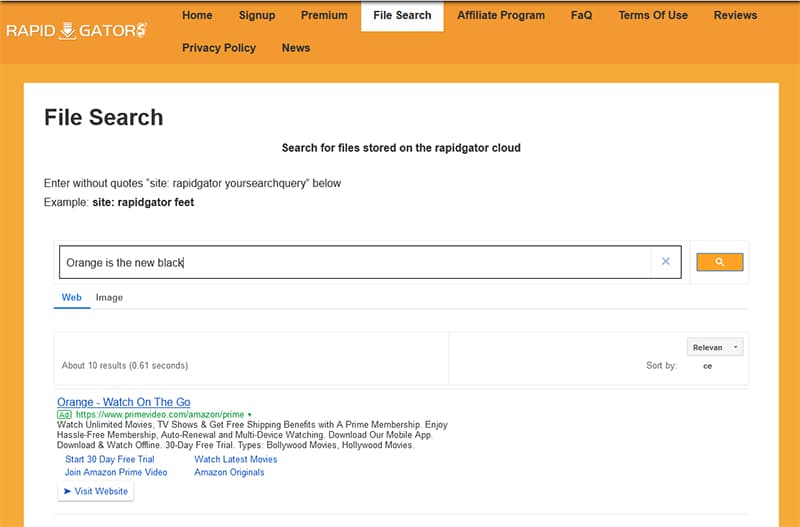Open the Premium menu item

(x=324, y=16)
